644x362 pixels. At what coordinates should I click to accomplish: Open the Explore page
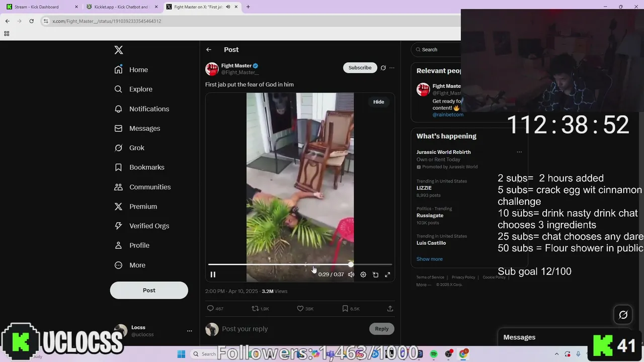click(133, 89)
